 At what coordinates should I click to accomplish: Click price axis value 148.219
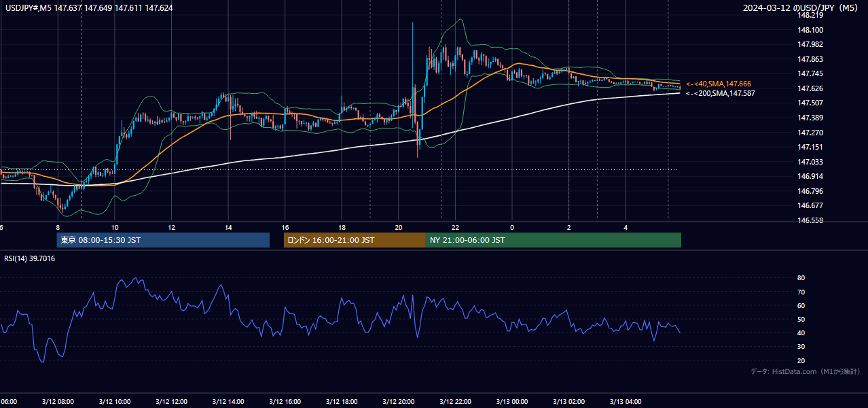coord(811,15)
